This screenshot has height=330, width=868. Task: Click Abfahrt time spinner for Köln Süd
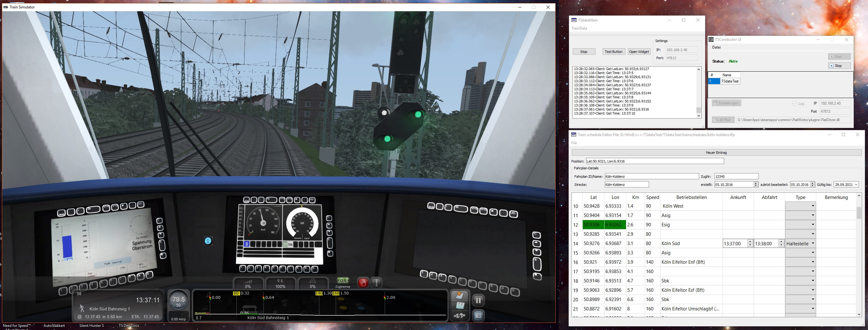coord(781,243)
